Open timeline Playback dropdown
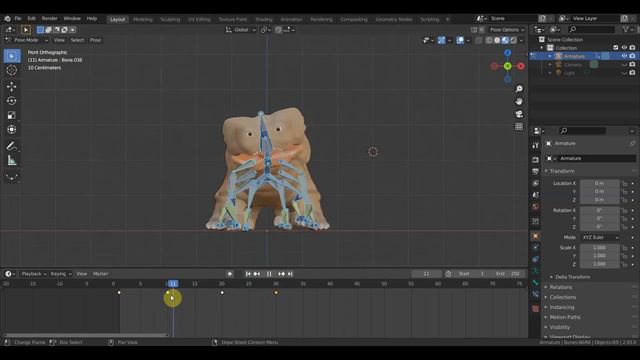 33,274
